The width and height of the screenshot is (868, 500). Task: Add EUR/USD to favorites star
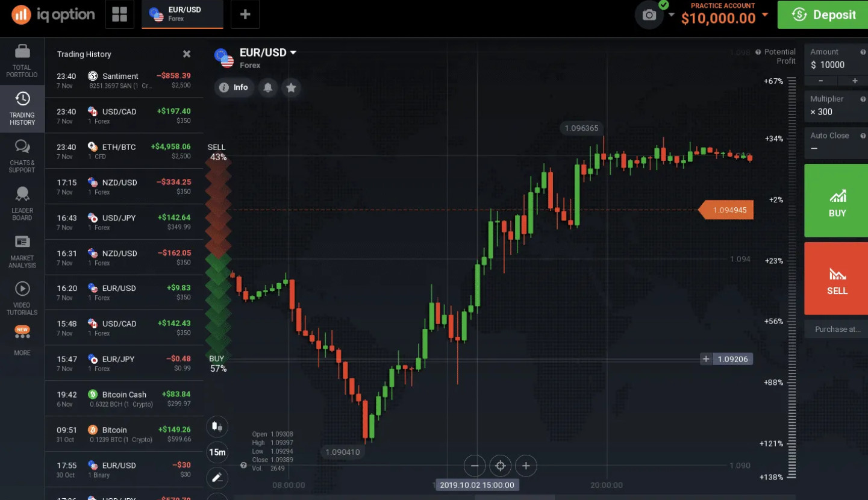(x=291, y=87)
